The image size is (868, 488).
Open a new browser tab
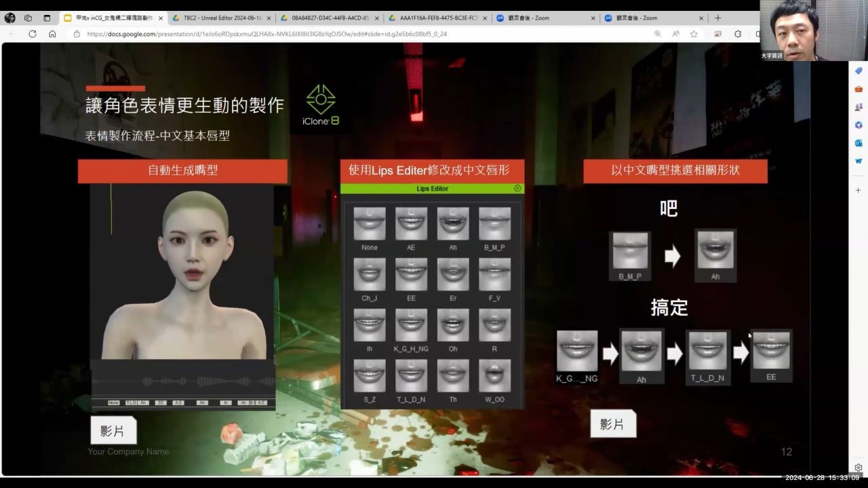coord(717,18)
